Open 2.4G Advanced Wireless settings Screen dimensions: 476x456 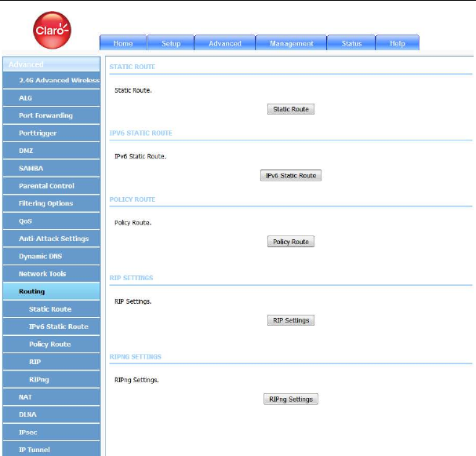(51, 81)
